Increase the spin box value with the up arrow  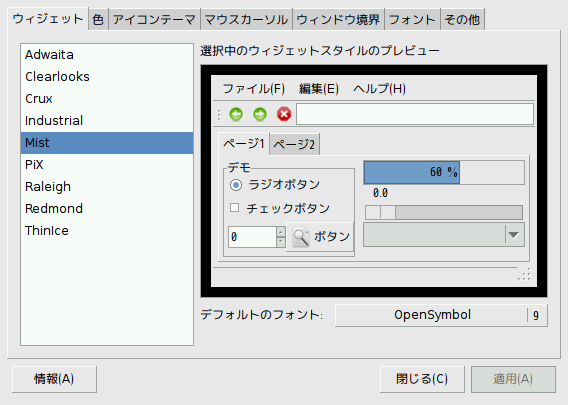(x=281, y=231)
